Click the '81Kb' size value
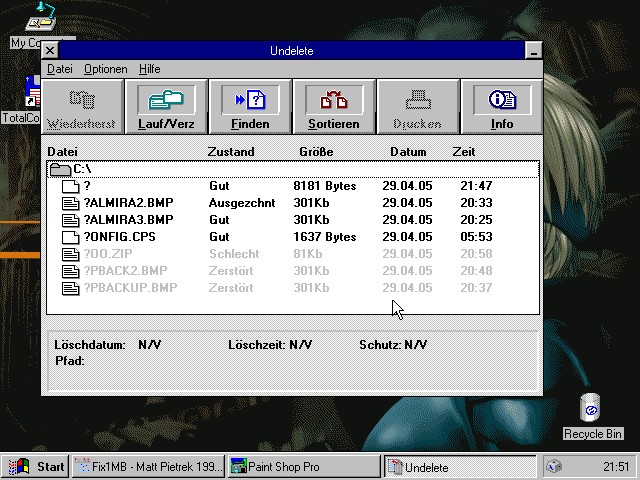Image resolution: width=640 pixels, height=480 pixels. pos(308,254)
